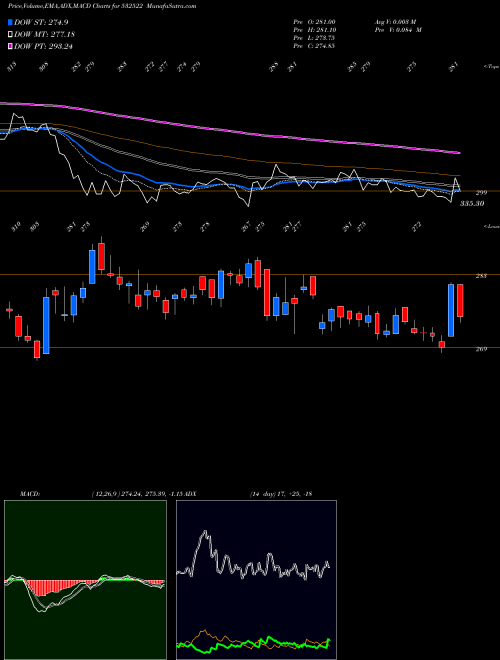500x660 pixels.
Task: Open the ADX indicator thumbnail chart
Action: click(x=256, y=580)
